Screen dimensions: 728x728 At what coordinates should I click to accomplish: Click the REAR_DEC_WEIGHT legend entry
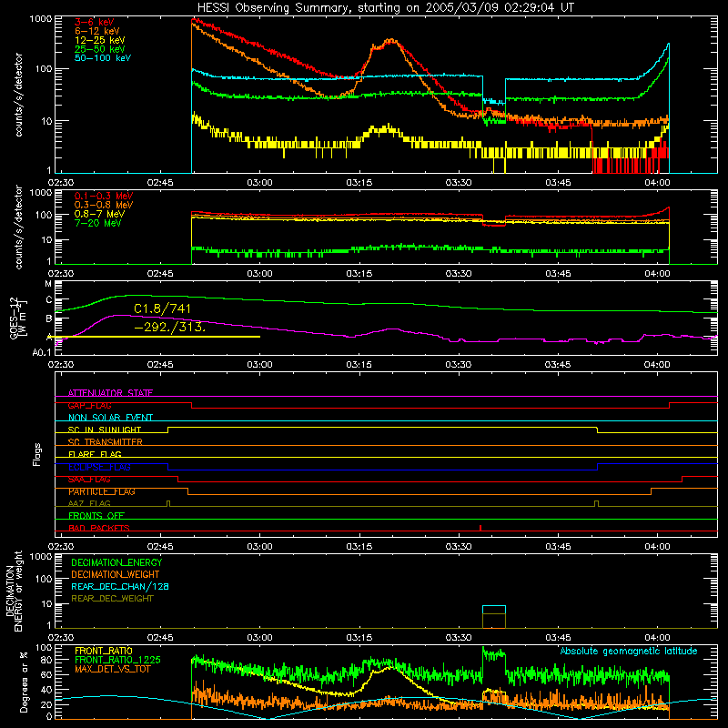(x=112, y=599)
